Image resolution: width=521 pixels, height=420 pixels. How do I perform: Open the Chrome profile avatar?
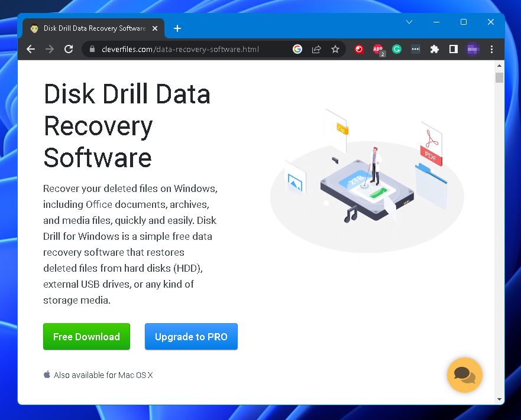click(x=473, y=49)
